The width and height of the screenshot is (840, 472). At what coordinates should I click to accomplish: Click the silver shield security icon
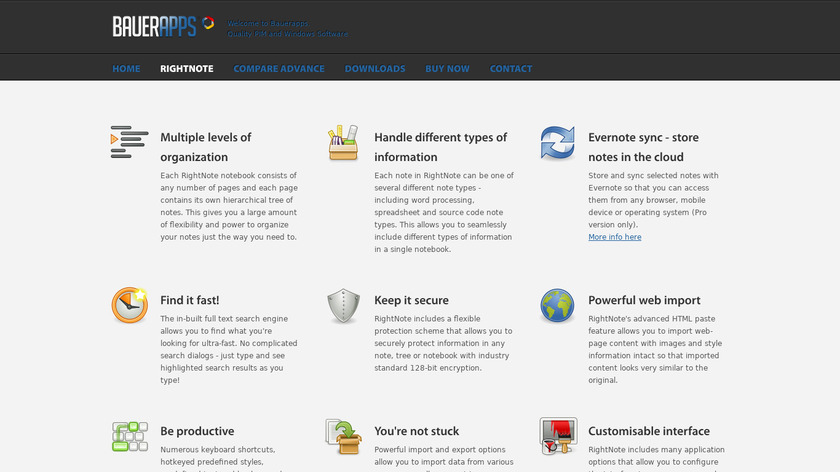pyautogui.click(x=343, y=306)
